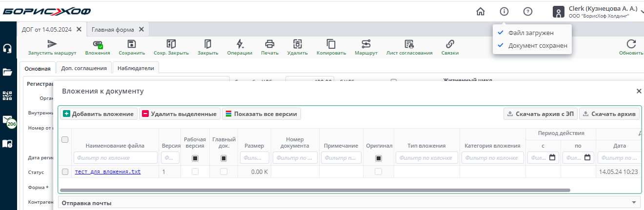Viewport: 644px width, 210px height.
Task: Open the Доп. соглашения tab
Action: click(84, 68)
